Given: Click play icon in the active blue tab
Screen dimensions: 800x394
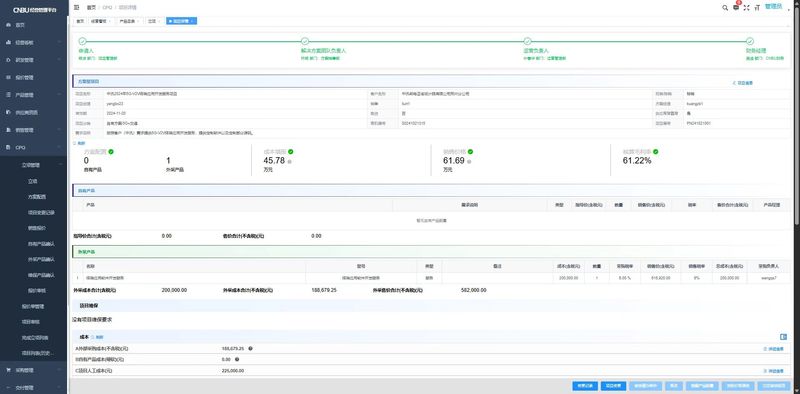Looking at the screenshot, I should (170, 21).
